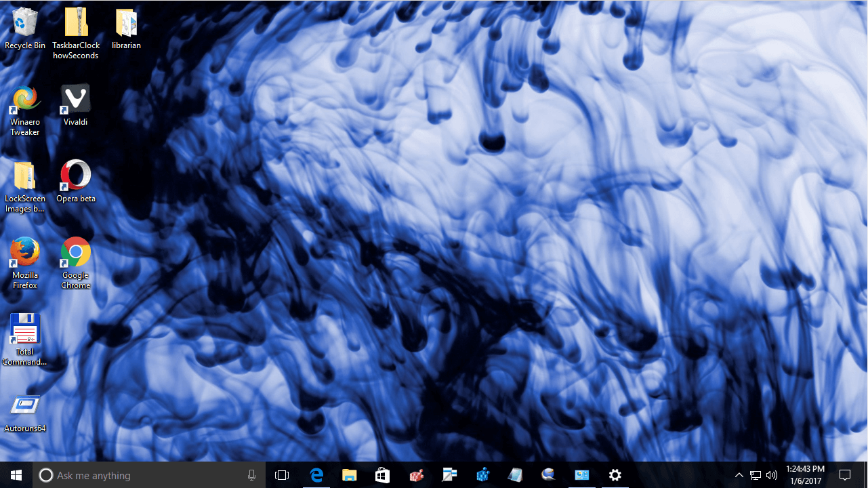Select the LockScreen Images folder icon
This screenshot has height=488, width=868.
(25, 187)
